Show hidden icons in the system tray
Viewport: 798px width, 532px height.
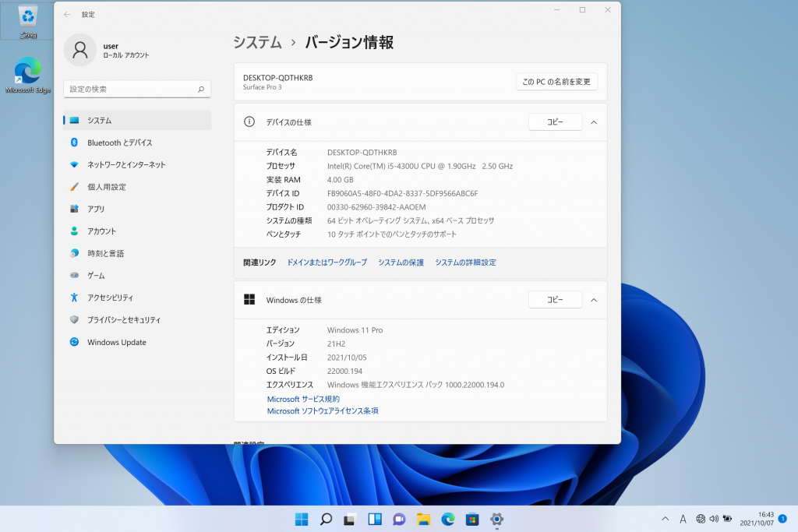666,519
